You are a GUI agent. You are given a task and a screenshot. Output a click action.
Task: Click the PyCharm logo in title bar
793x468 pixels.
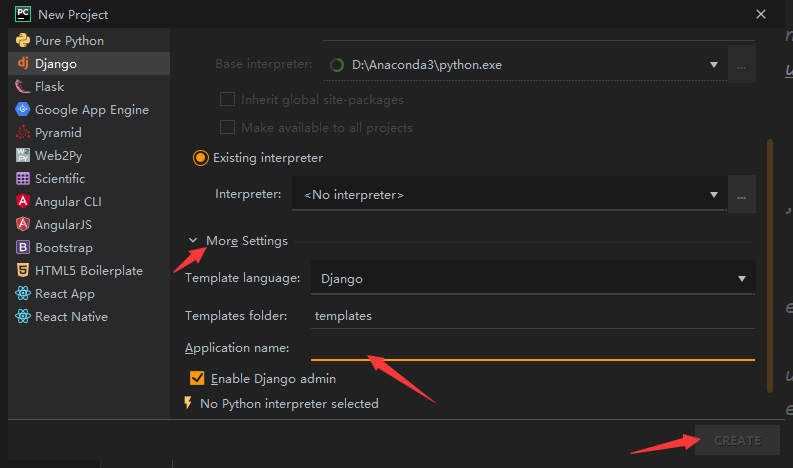click(x=23, y=14)
